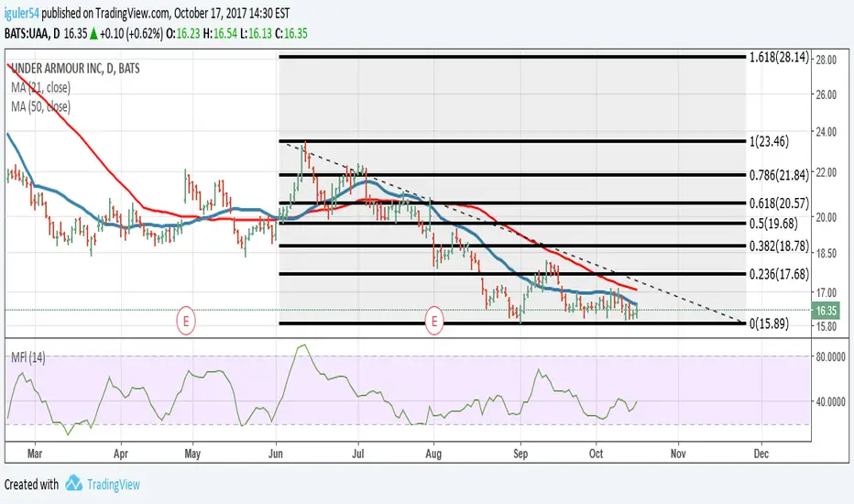Screen dimensions: 854x504
Task: Click the Apr label on time axis
Action: pyautogui.click(x=120, y=454)
